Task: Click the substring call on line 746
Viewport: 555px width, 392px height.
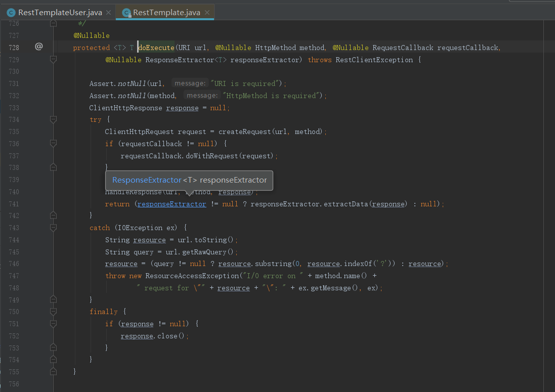Action: click(x=273, y=264)
